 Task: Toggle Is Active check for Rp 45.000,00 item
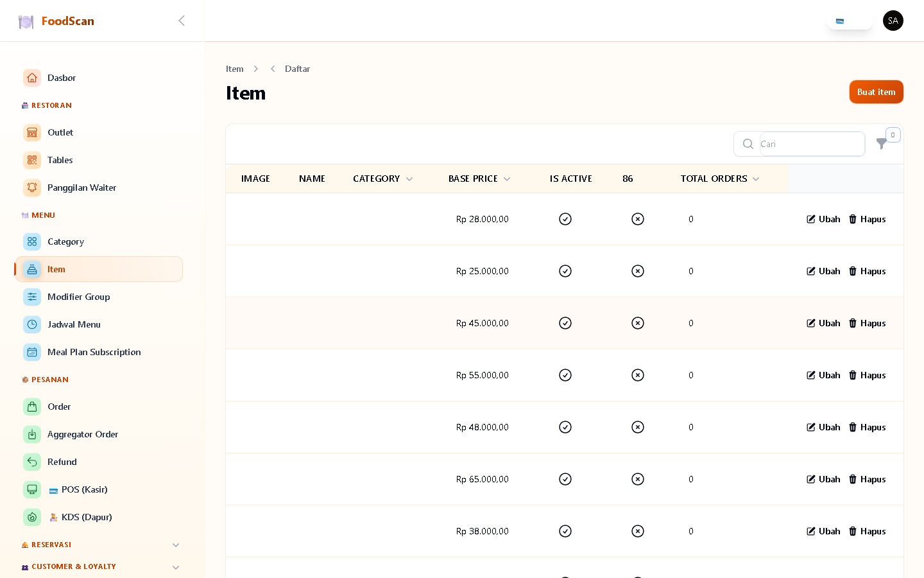[565, 323]
